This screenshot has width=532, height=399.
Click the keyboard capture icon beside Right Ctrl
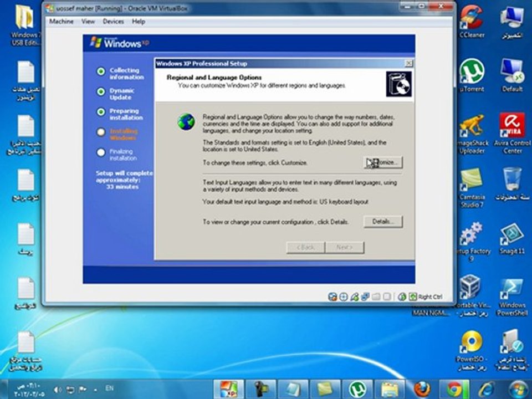click(x=412, y=297)
